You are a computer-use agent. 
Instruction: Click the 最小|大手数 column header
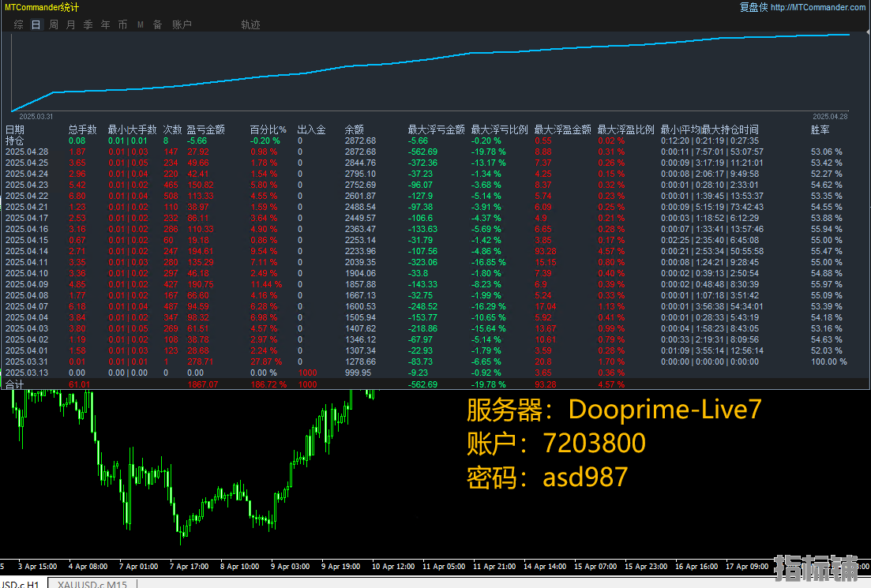click(x=132, y=129)
